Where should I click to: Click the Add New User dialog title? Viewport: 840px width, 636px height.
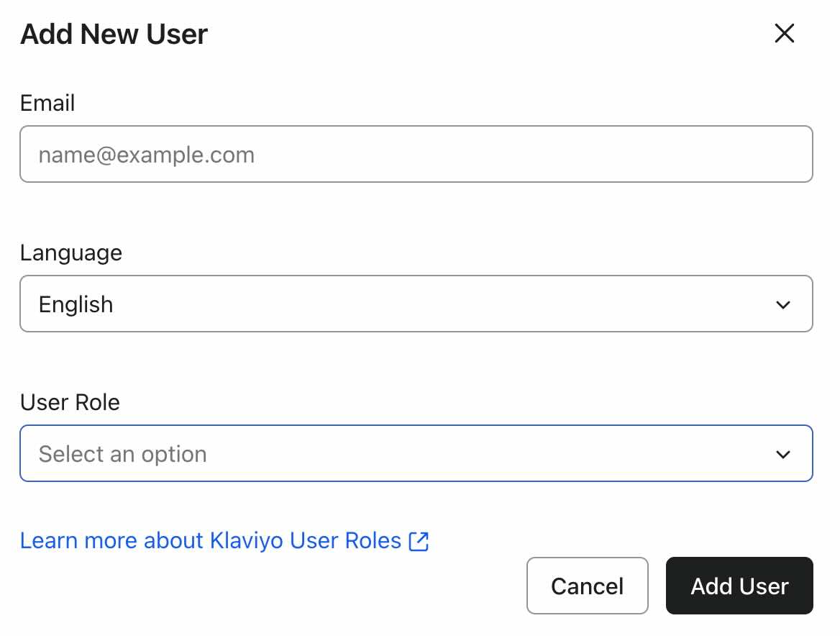tap(114, 34)
